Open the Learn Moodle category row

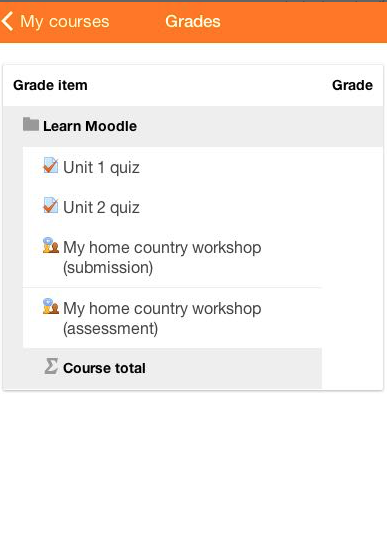pos(193,126)
